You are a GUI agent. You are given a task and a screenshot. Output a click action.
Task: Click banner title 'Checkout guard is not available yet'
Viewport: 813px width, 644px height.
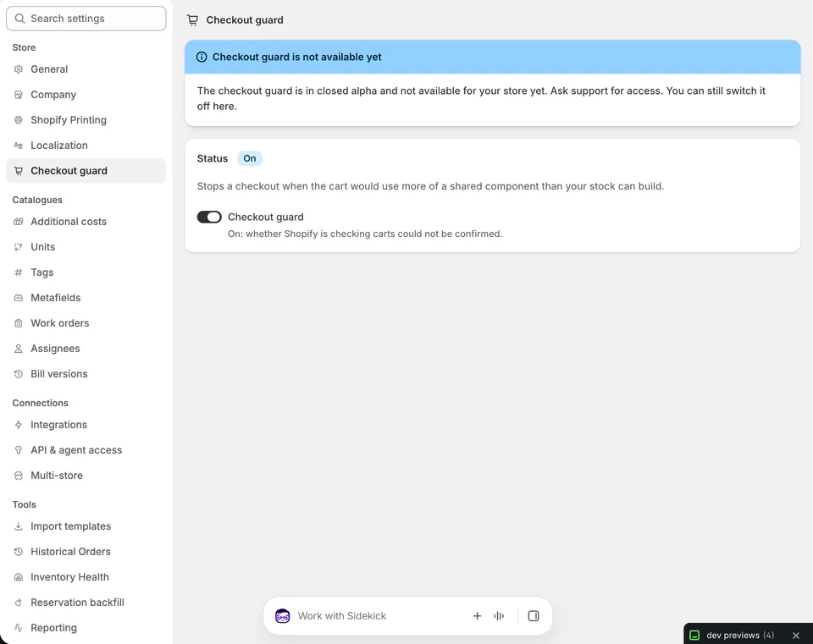click(x=296, y=57)
